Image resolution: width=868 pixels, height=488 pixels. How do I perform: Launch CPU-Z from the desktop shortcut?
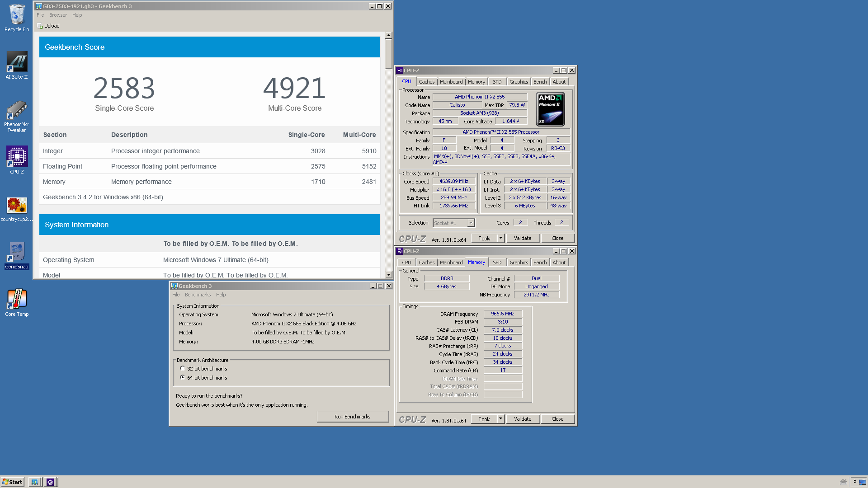point(17,160)
